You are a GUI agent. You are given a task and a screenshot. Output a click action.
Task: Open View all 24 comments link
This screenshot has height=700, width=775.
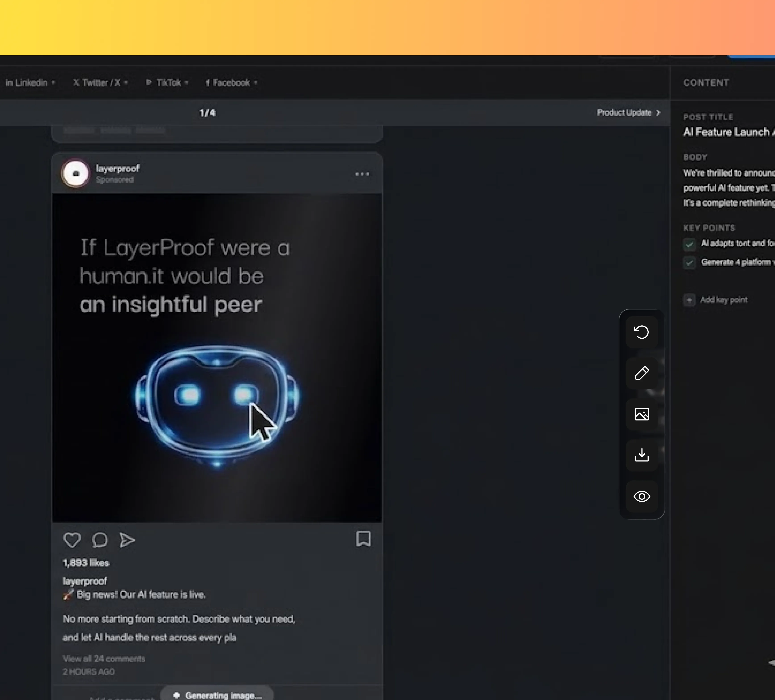[x=104, y=658]
